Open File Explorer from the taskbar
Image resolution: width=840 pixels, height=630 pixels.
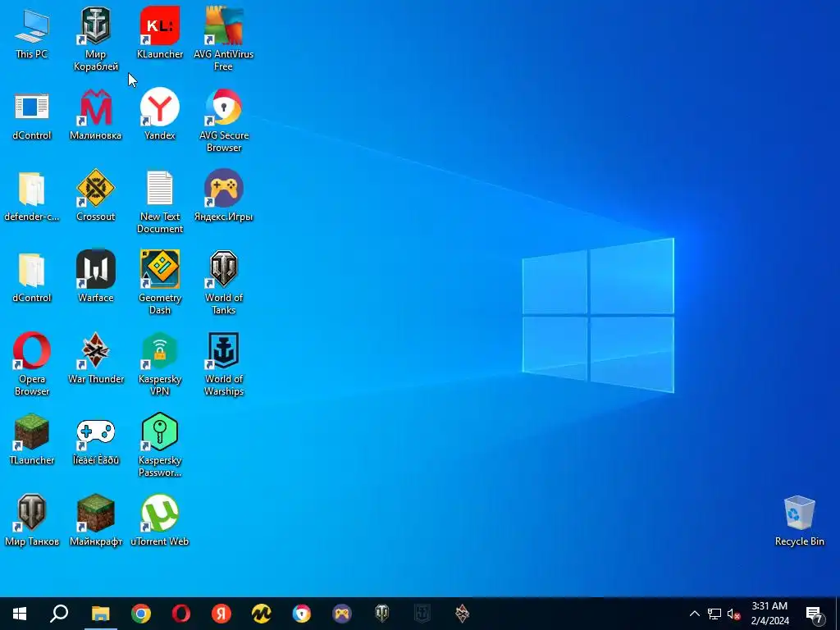pos(100,614)
